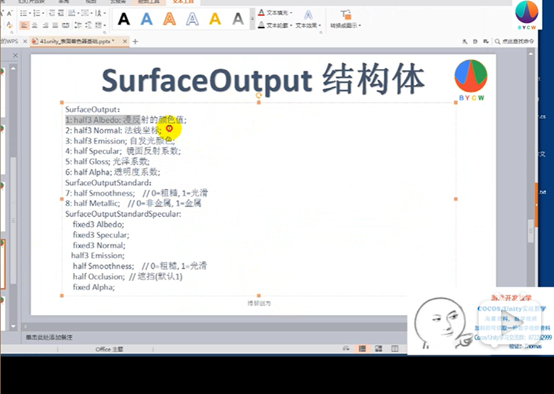Click the line 2: half3 Normal
The height and width of the screenshot is (394, 554).
113,130
